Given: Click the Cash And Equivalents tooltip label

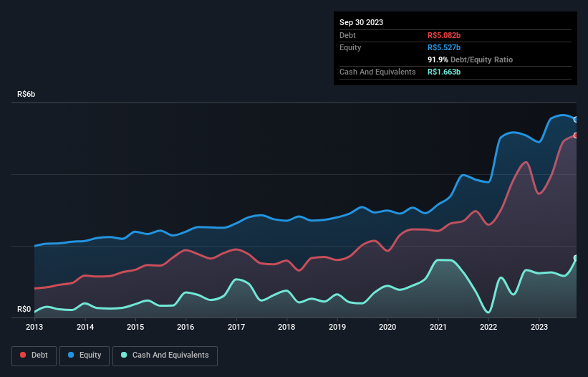Looking at the screenshot, I should point(377,72).
